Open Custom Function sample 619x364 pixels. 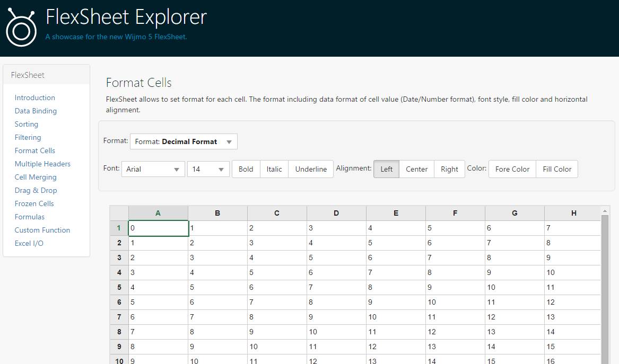pos(42,230)
